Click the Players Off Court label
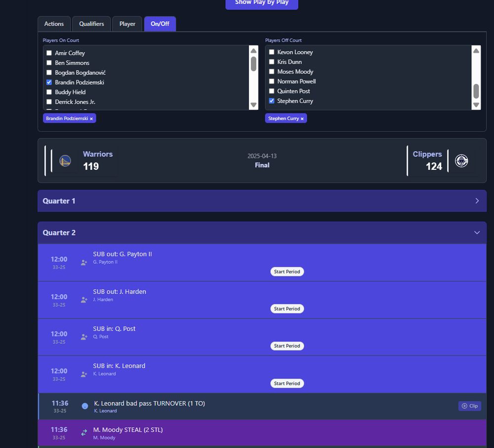The image size is (494, 448). [x=283, y=41]
